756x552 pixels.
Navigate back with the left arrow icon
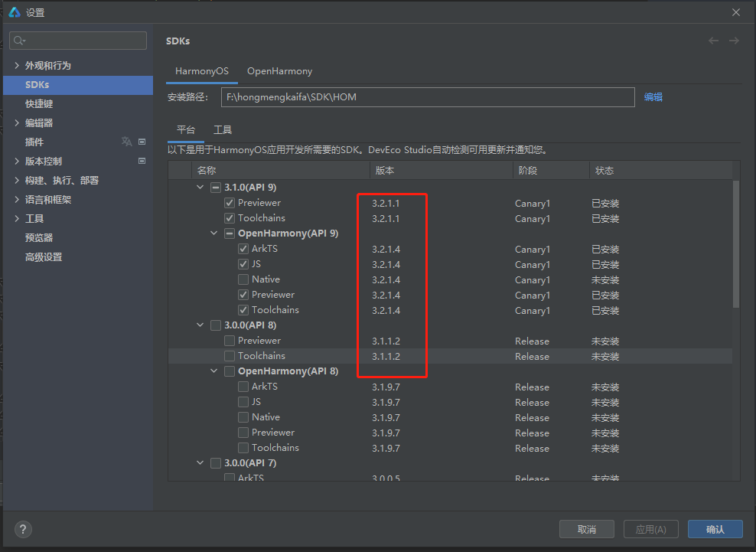click(713, 41)
